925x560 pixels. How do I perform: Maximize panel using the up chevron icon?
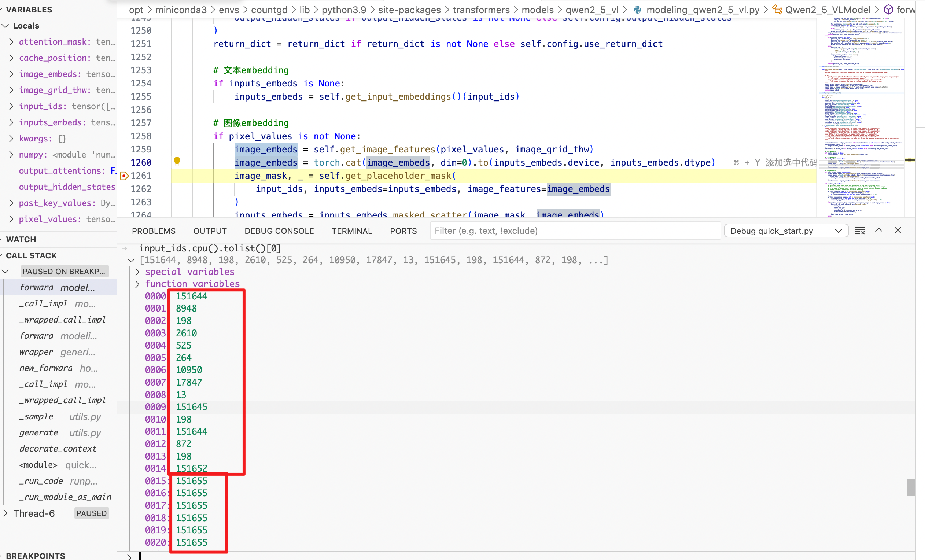(x=879, y=231)
